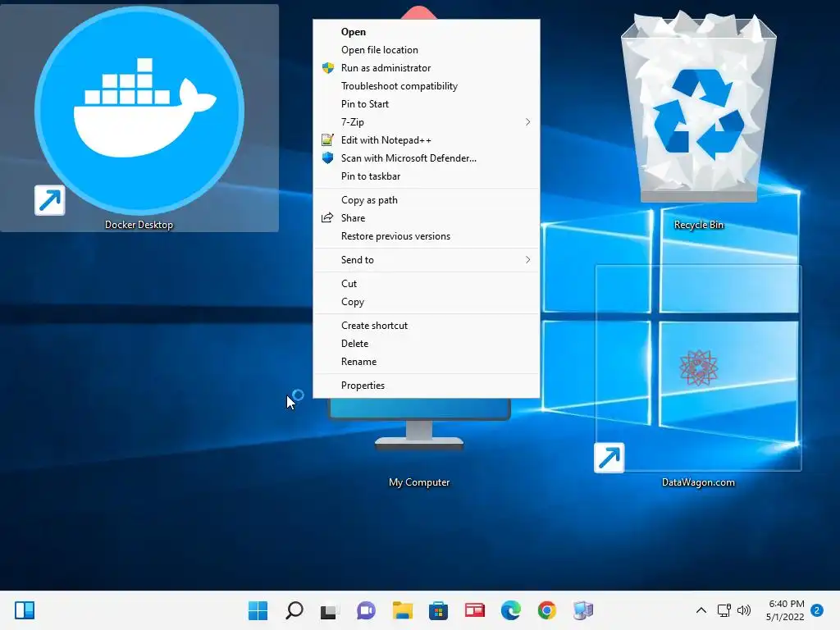840x630 pixels.
Task: Choose Open in the context menu
Action: 427,32
